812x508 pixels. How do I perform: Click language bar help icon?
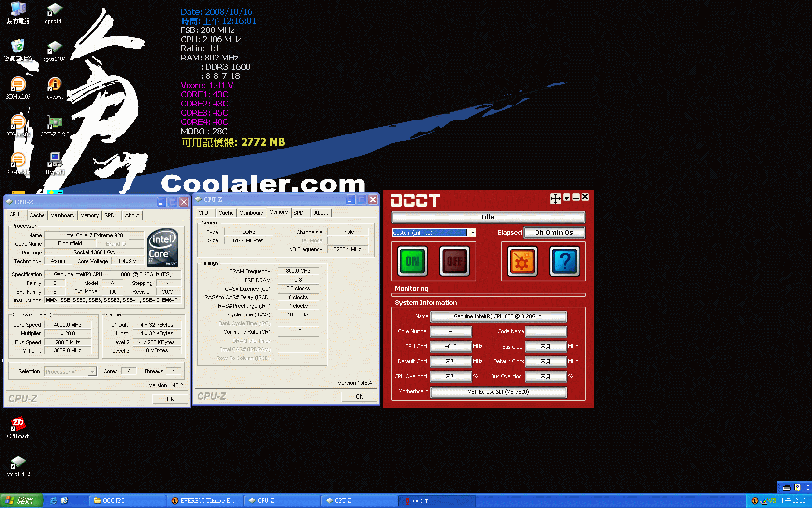797,488
